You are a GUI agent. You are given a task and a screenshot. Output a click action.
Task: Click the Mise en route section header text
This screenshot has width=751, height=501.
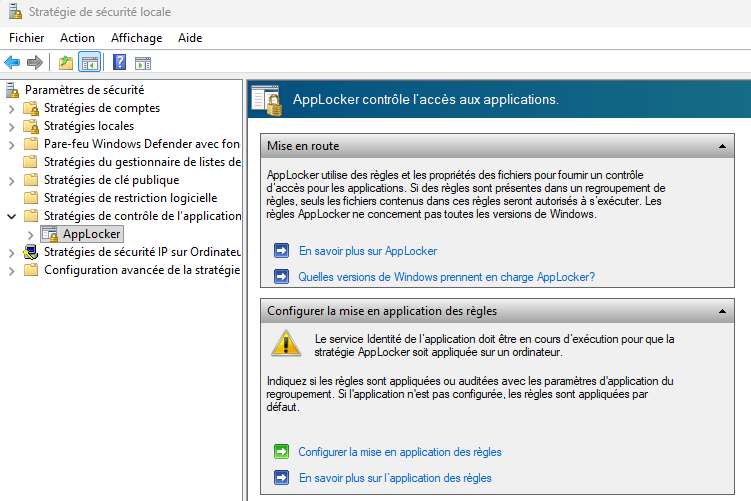(303, 146)
